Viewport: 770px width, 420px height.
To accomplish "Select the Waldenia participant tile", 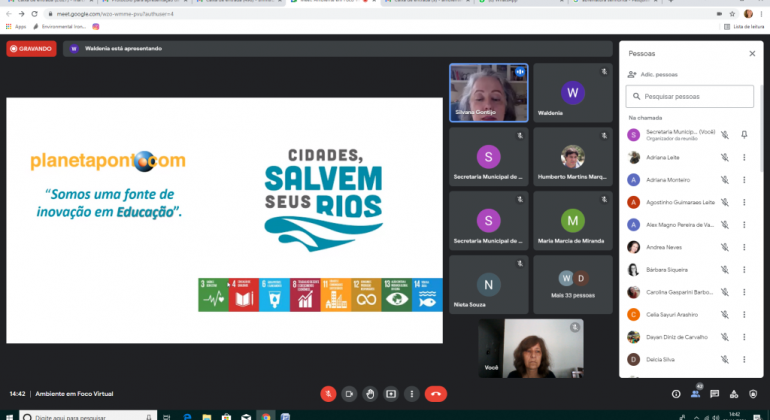I will 573,92.
